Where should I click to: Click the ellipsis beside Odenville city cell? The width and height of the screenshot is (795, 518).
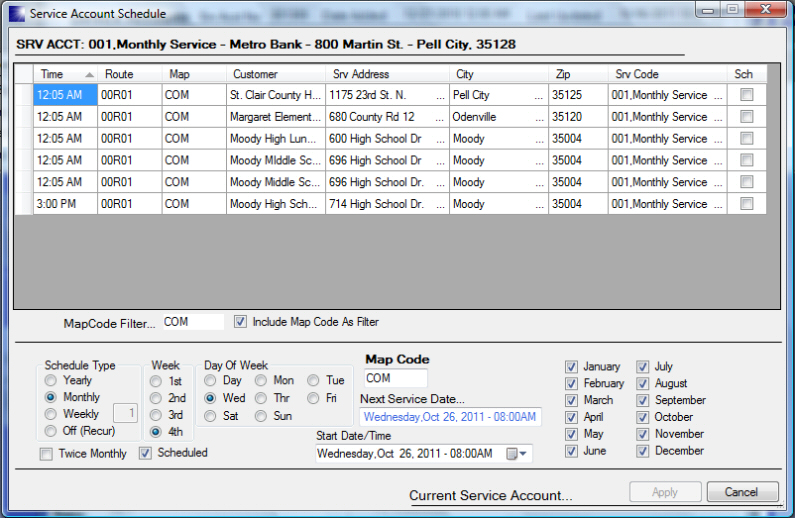tap(539, 117)
